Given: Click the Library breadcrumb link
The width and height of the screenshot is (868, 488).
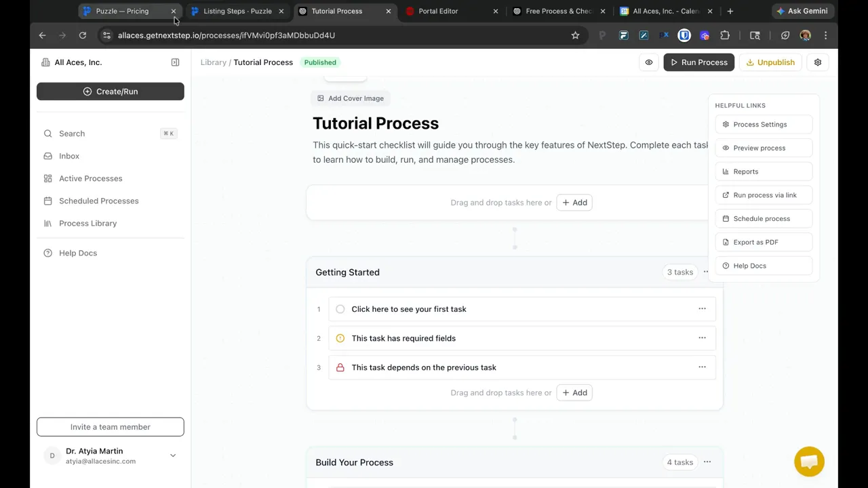Looking at the screenshot, I should pos(214,62).
